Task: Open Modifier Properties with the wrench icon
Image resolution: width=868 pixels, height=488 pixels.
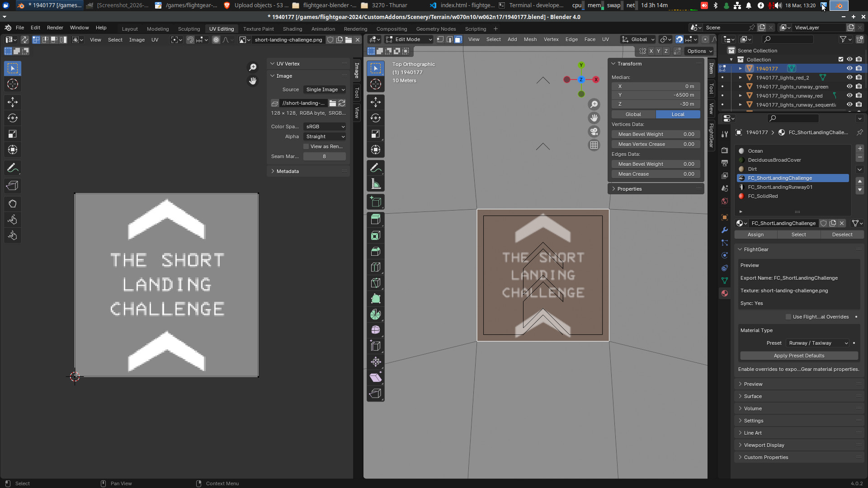Action: 725,230
